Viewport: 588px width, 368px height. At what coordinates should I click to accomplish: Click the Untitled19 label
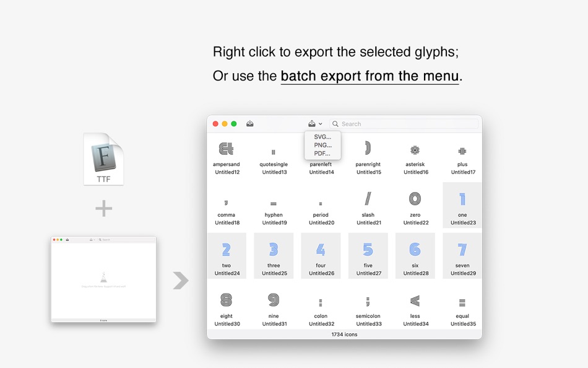pos(274,222)
